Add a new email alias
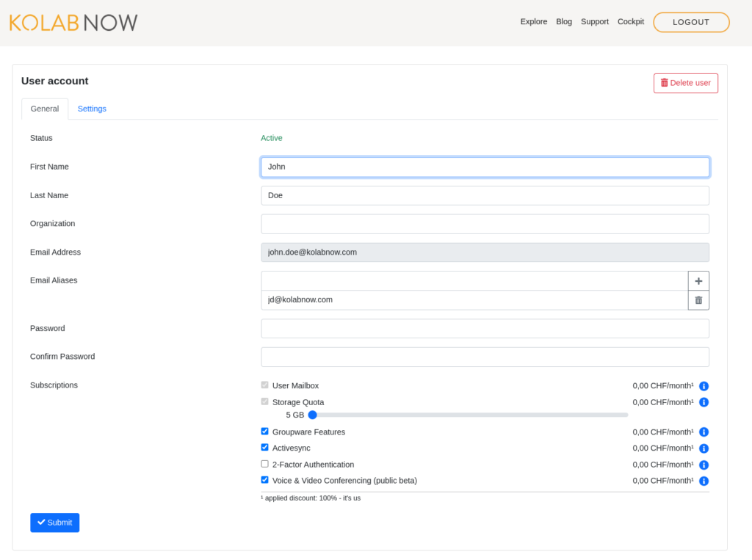Screen dimensions: 752x560 [698, 281]
